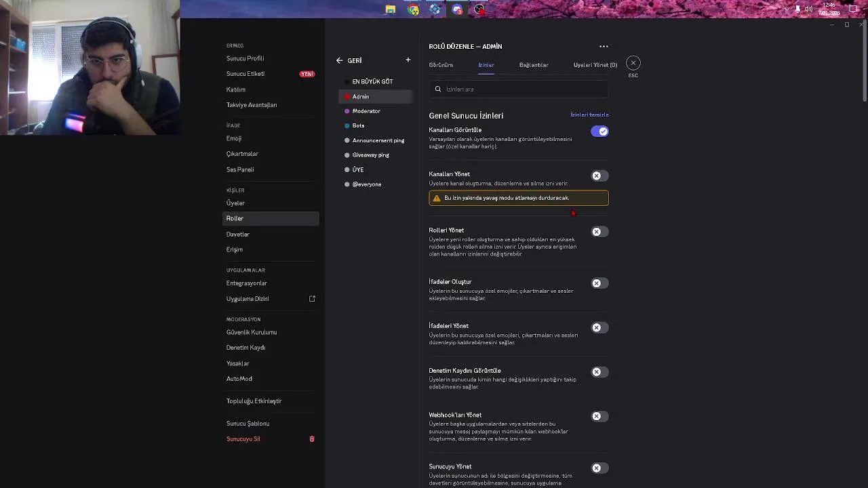The height and width of the screenshot is (488, 868).
Task: Switch to the Görünüm tab
Action: pyautogui.click(x=441, y=65)
